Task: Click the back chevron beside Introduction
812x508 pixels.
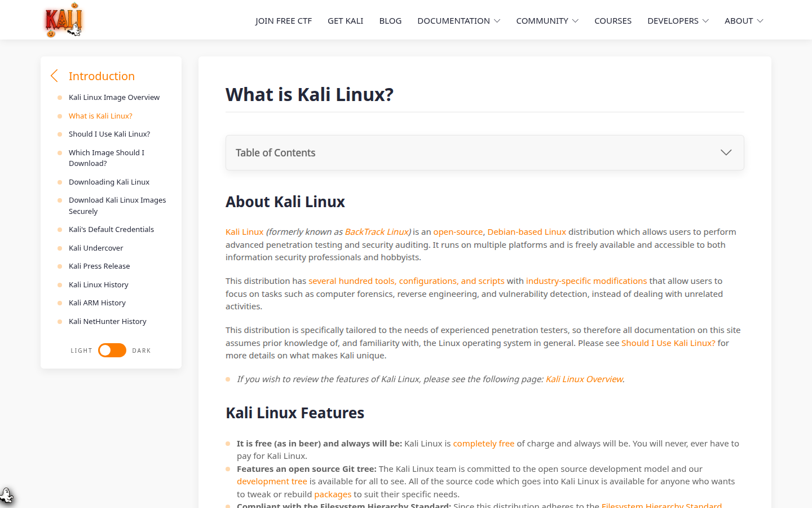Action: coord(54,76)
